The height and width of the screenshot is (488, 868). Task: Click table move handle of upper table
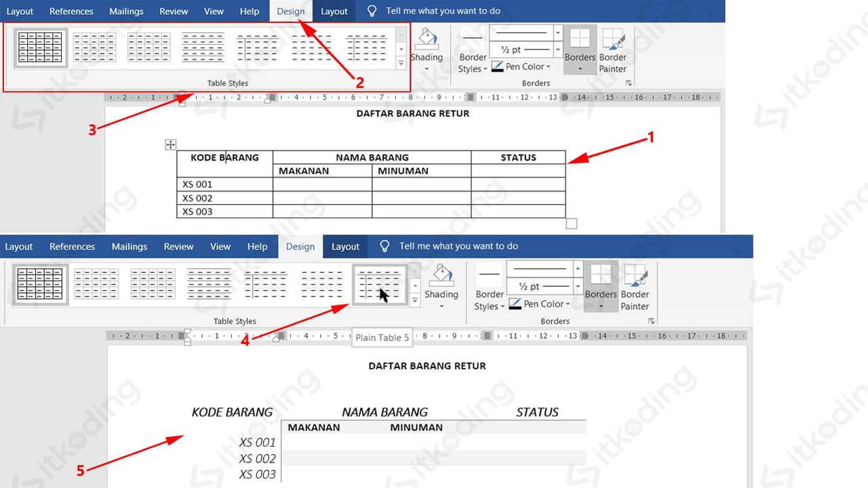tap(171, 144)
